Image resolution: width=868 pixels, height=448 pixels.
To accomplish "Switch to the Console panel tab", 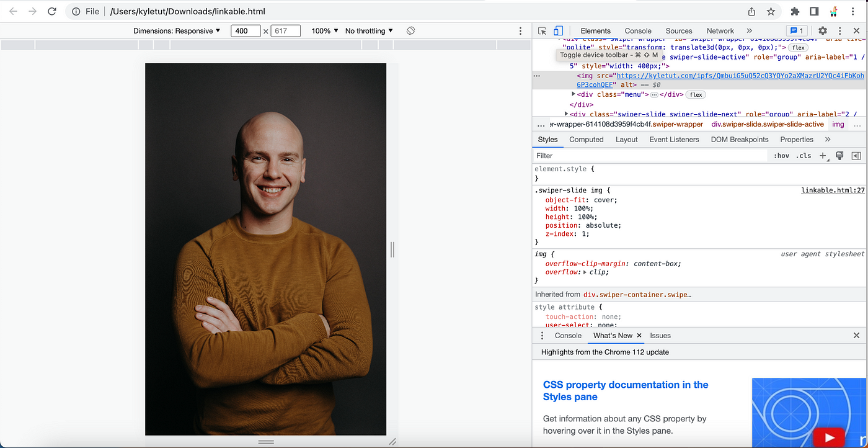I will click(x=638, y=30).
